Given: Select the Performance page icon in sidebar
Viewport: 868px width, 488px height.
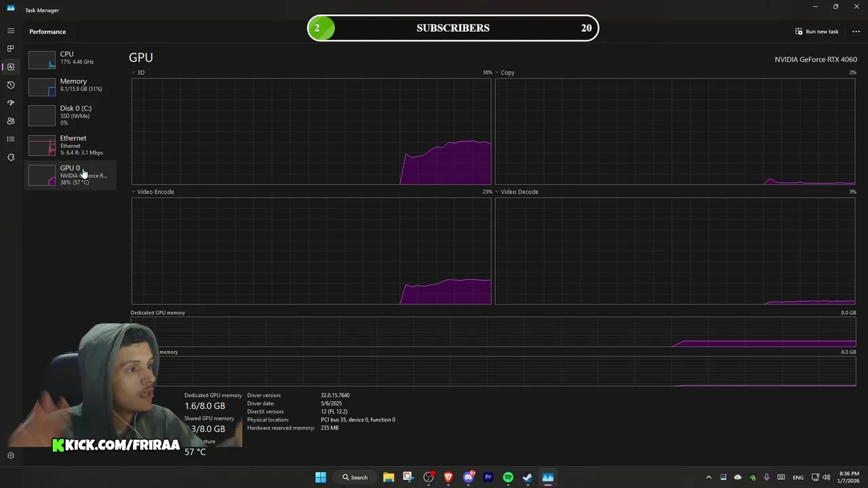Looking at the screenshot, I should (x=11, y=66).
